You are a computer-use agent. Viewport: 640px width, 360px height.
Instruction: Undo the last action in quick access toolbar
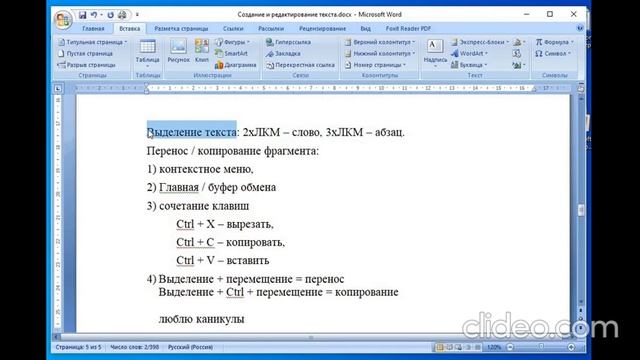94,15
